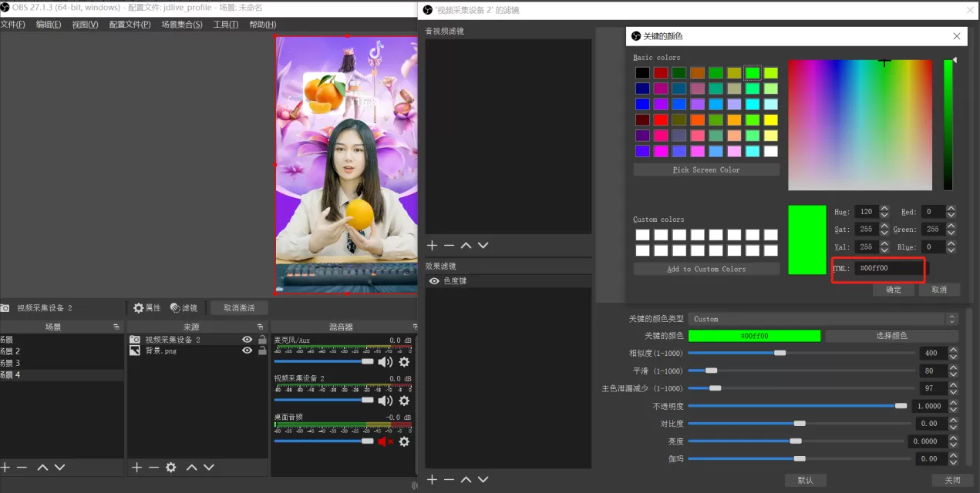Click the muted red speaker for 桌面音频

385,441
